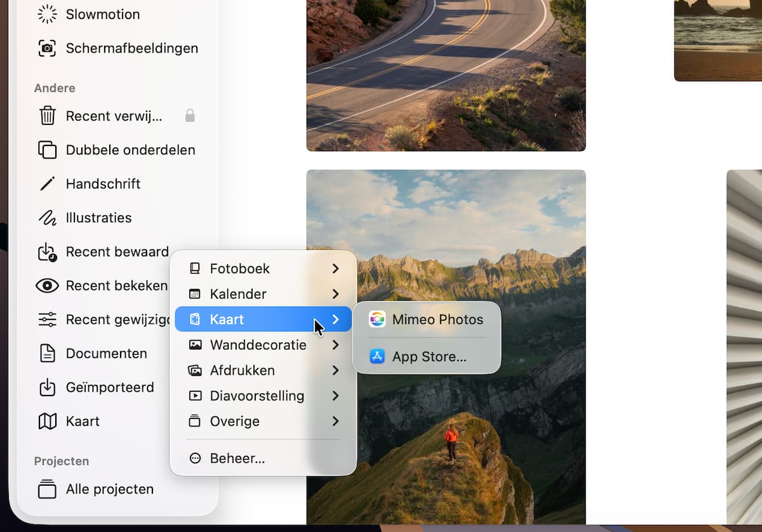Click the Schermafbeeldingen camera icon
The width and height of the screenshot is (762, 532).
click(x=47, y=48)
